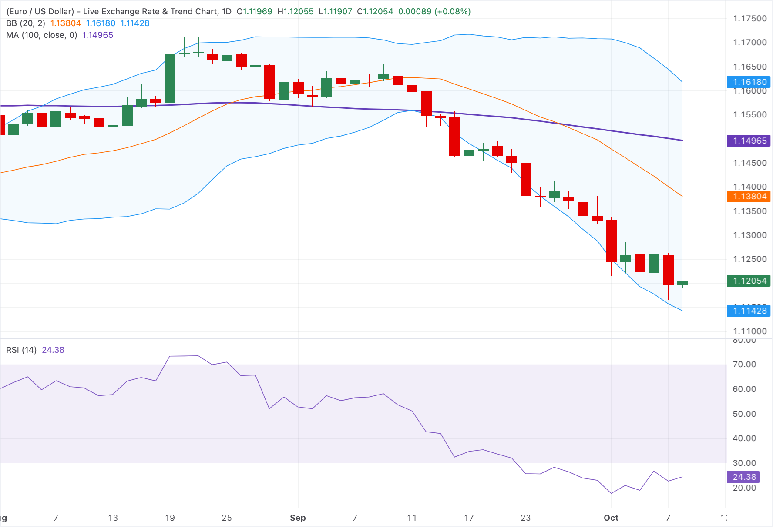Click the 30.00 RSI level axis label
773x532 pixels.
744,463
